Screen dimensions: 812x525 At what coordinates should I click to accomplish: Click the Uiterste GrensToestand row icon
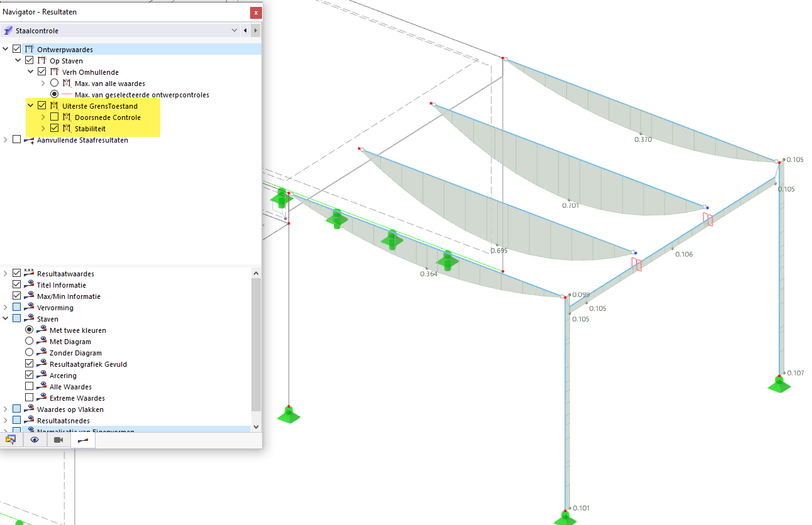54,106
